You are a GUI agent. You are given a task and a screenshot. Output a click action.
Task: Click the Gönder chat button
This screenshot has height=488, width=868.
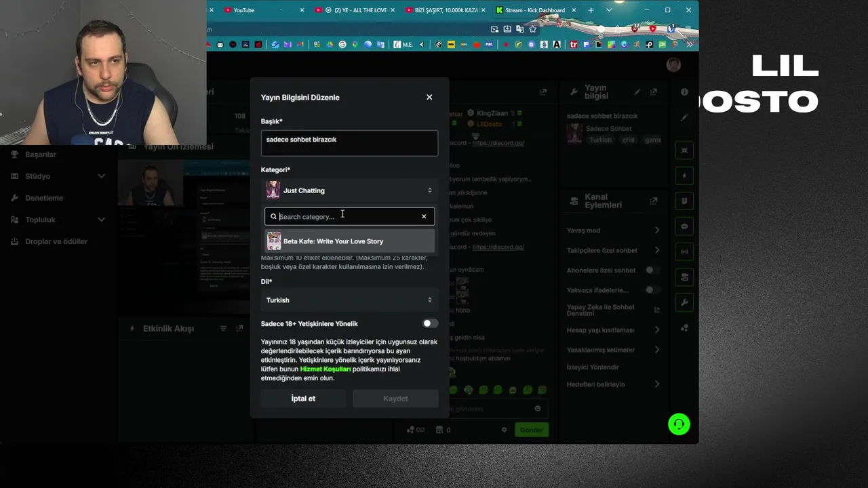click(532, 430)
